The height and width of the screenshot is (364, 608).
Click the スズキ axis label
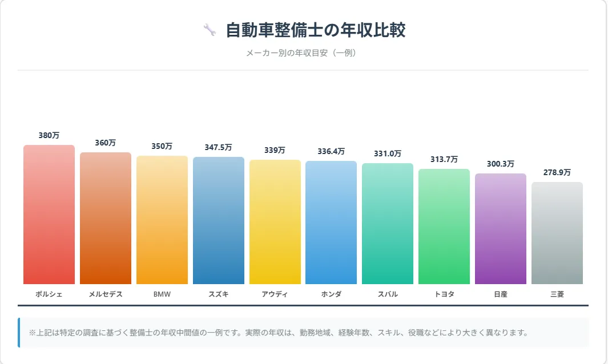219,294
